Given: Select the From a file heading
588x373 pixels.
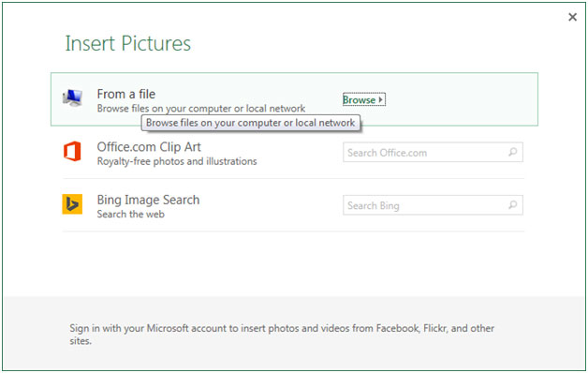Looking at the screenshot, I should pyautogui.click(x=126, y=94).
